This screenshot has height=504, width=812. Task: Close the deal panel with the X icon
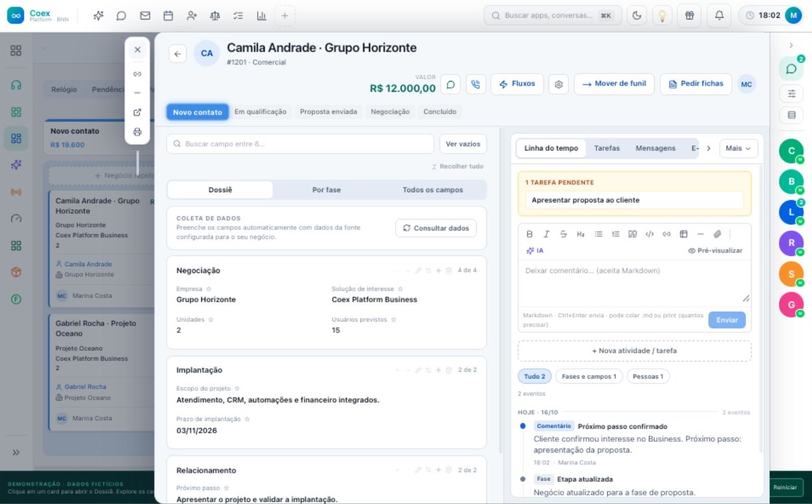(137, 50)
